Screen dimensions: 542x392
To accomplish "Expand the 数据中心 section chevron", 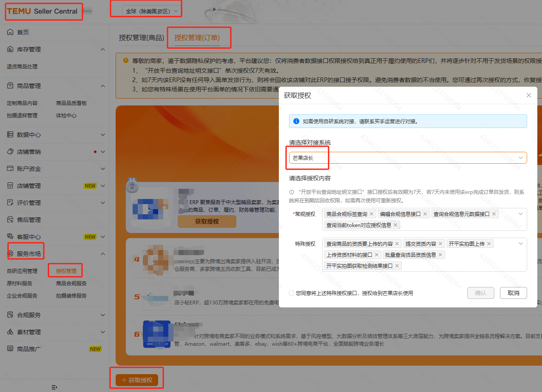I will pos(103,135).
